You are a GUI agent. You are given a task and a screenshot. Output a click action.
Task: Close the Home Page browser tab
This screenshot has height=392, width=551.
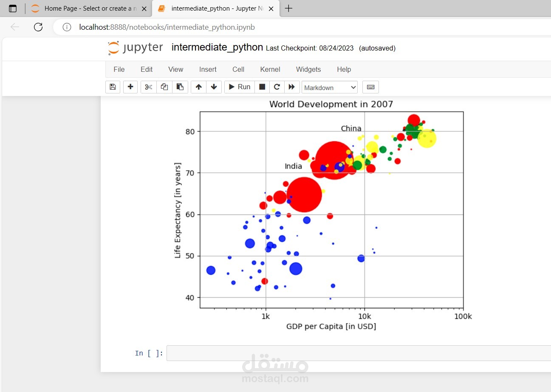pos(144,8)
